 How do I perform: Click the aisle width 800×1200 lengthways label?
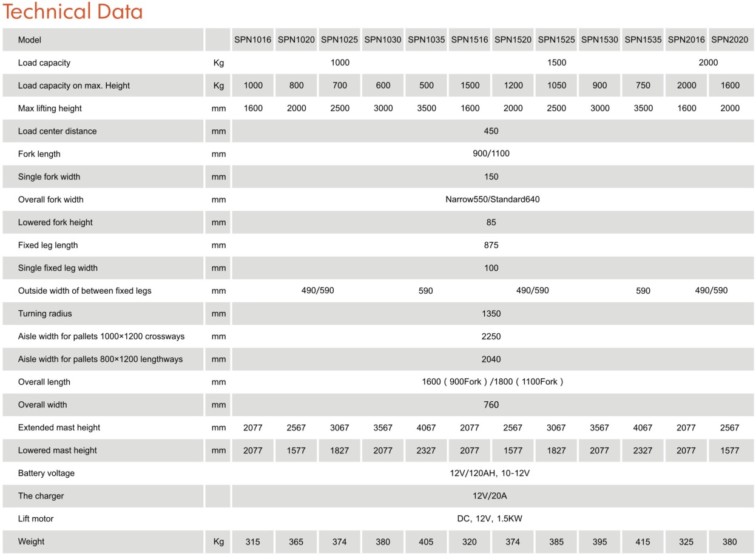100,359
